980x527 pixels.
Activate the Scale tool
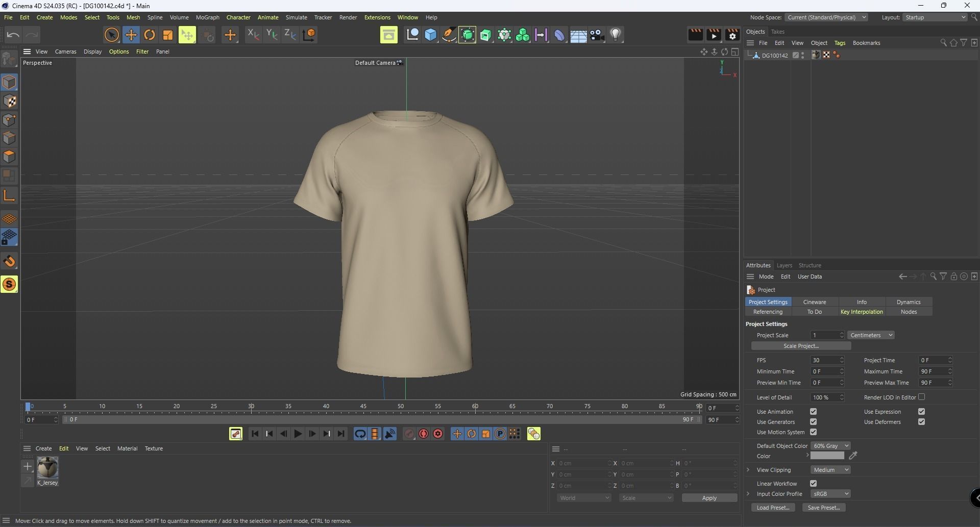coord(168,35)
